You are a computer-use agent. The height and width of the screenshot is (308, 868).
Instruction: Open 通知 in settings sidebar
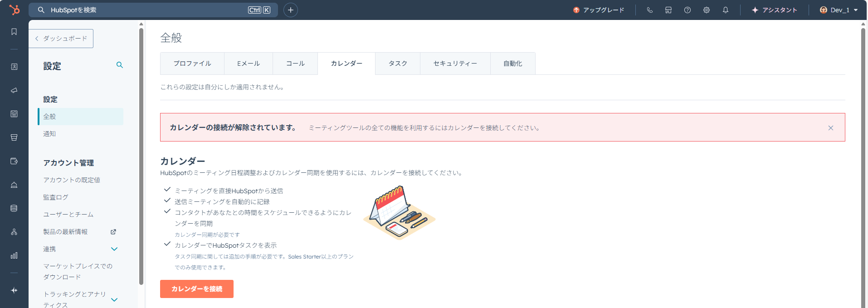coord(49,134)
